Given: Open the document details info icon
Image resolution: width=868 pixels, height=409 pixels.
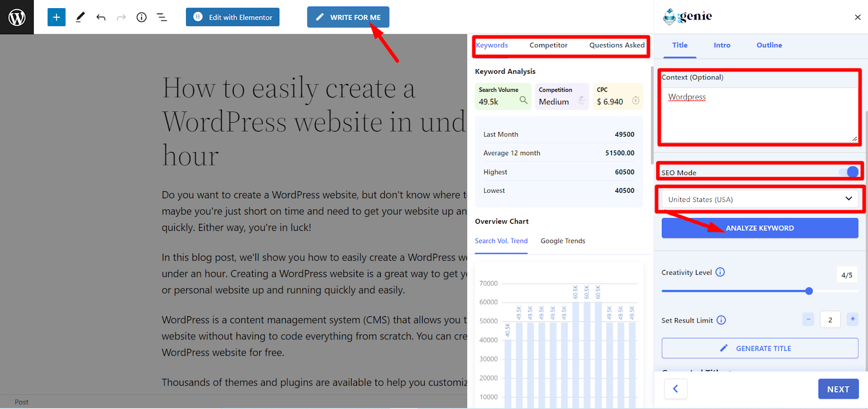Looking at the screenshot, I should [142, 17].
